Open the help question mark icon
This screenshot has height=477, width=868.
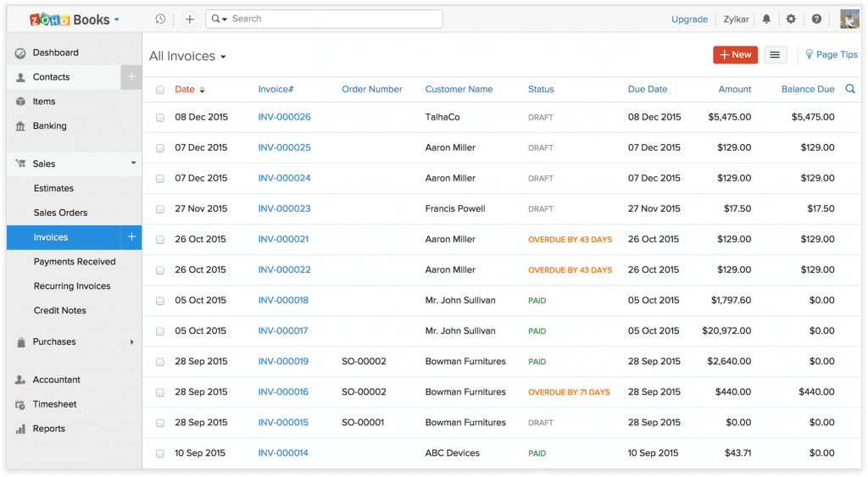point(816,19)
